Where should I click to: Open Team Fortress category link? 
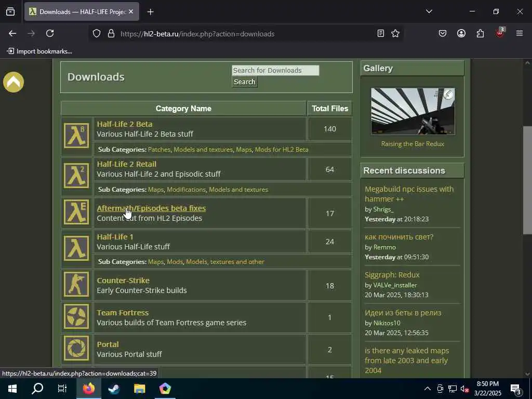coord(123,313)
